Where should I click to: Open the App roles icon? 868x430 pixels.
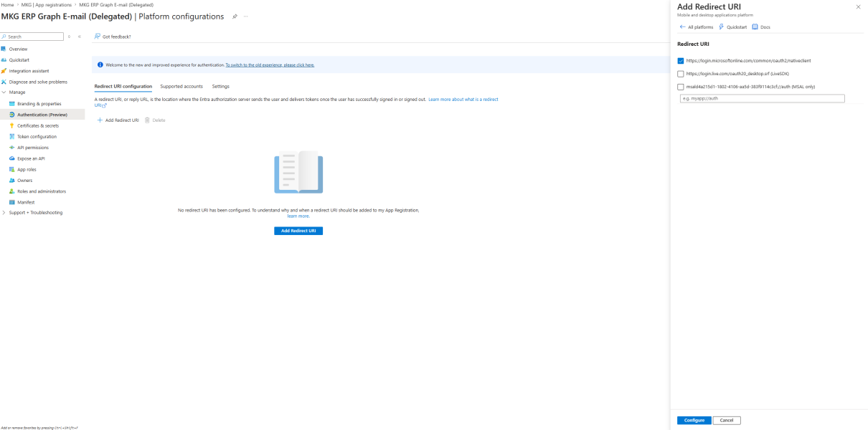[11, 169]
